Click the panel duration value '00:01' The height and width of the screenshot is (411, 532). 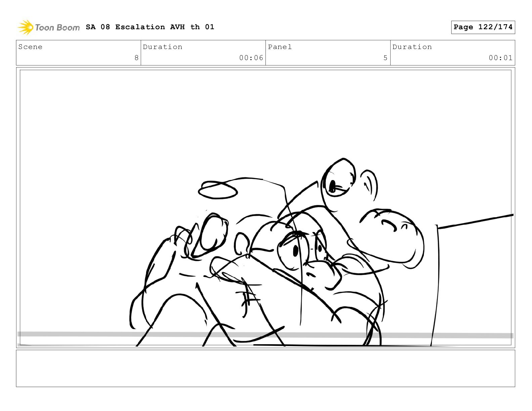click(500, 58)
